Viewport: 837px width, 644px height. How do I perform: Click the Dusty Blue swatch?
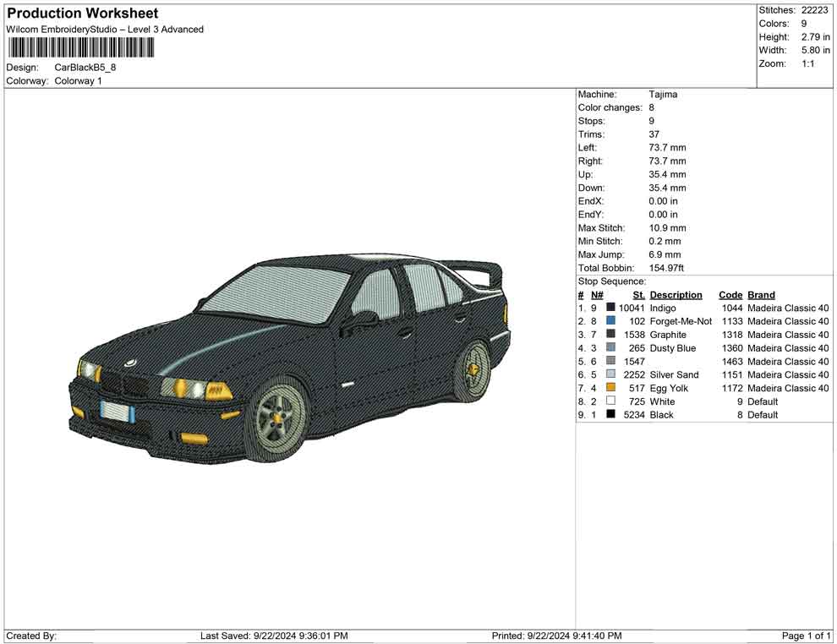tap(610, 348)
